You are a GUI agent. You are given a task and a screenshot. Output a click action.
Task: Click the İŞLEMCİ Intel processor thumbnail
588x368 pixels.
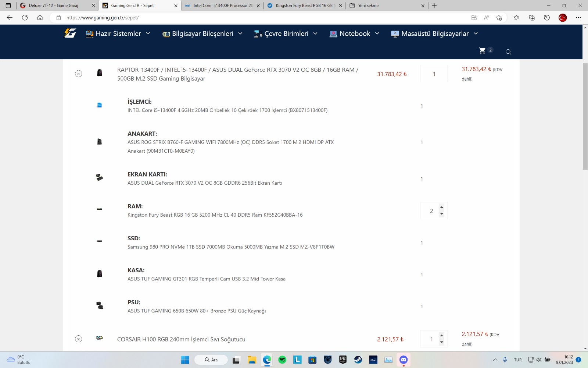click(99, 105)
